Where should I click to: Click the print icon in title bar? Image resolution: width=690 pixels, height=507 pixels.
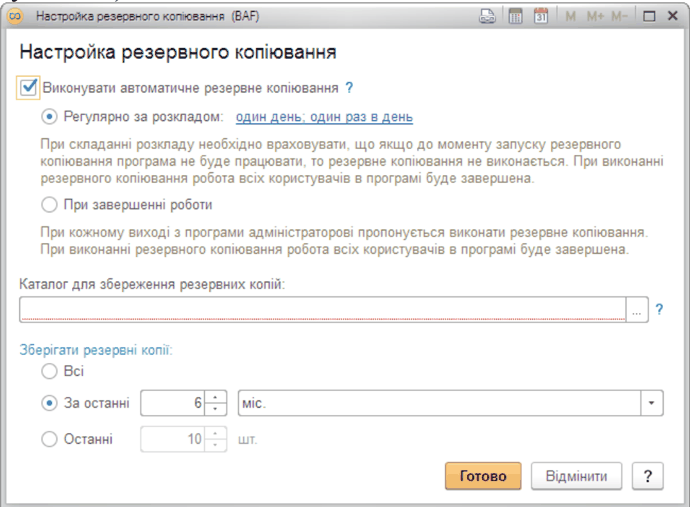click(x=487, y=16)
